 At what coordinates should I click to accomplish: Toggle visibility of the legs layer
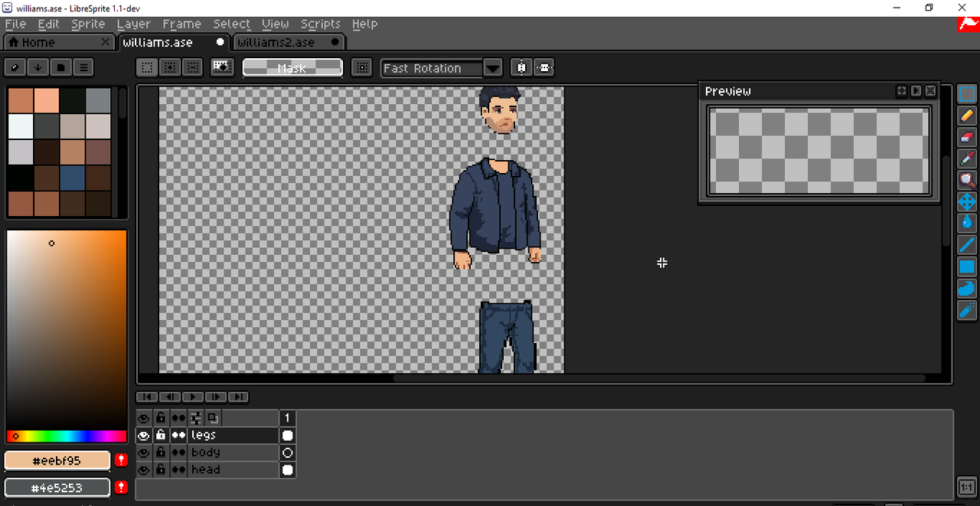point(143,436)
